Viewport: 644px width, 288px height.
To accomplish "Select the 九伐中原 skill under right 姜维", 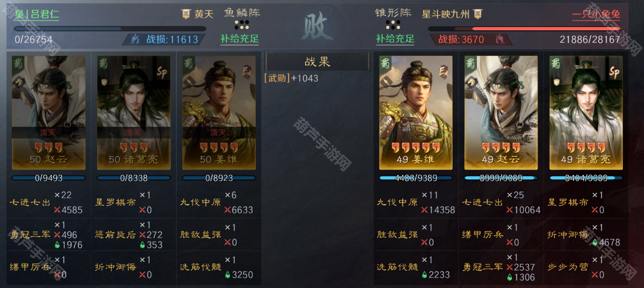I will [x=397, y=203].
